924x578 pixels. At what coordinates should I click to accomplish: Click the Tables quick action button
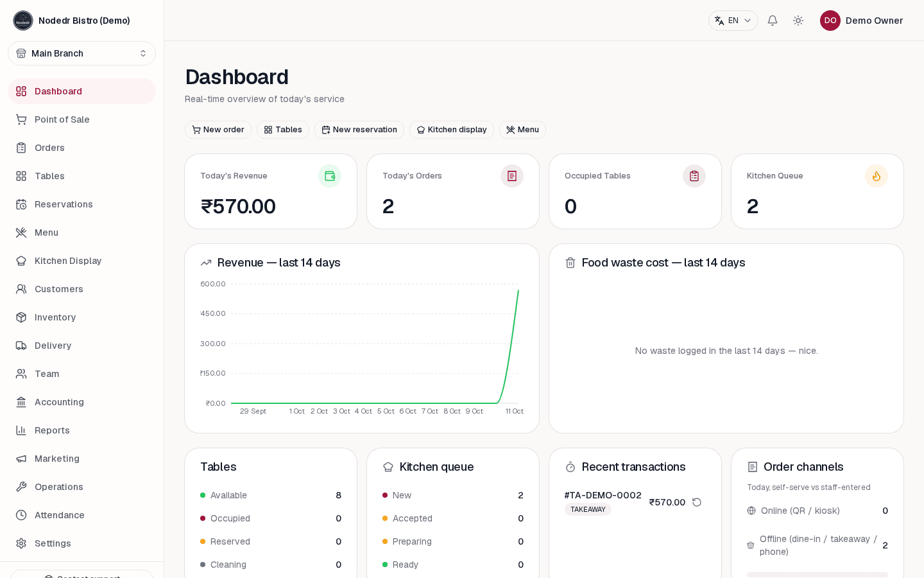click(283, 130)
